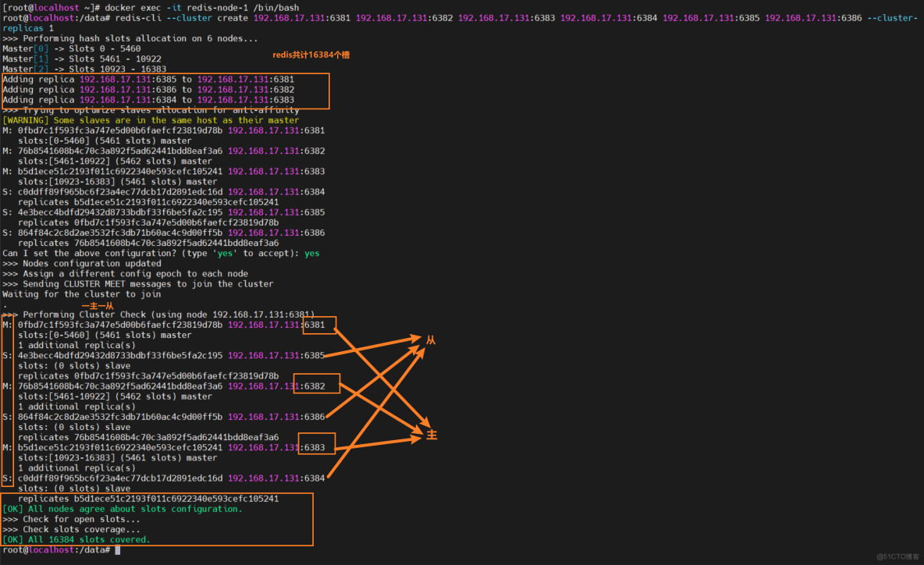Select the '[OK] All 16384 slots covered' line
This screenshot has width=924, height=565.
coord(75,539)
